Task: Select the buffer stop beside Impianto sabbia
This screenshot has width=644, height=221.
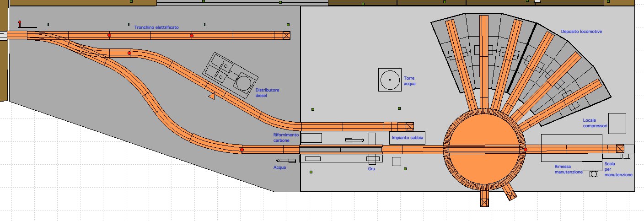Action: coord(409,126)
